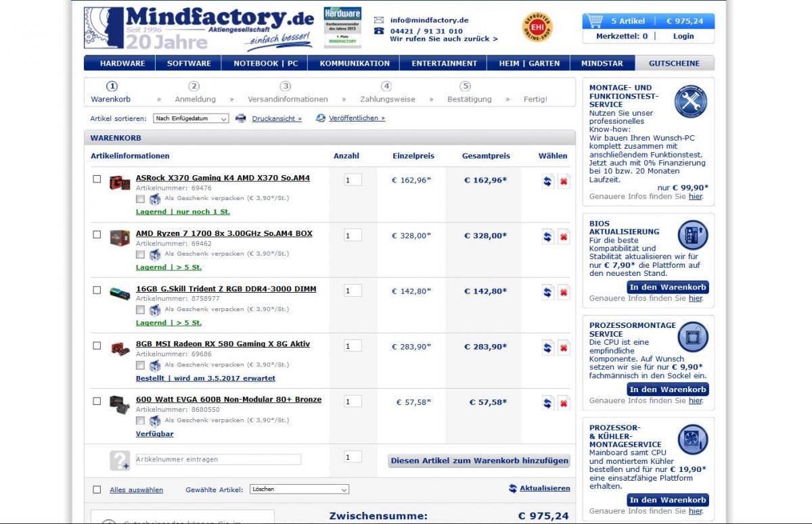Delete AMD Ryzen 7 1700 from cart

click(564, 236)
